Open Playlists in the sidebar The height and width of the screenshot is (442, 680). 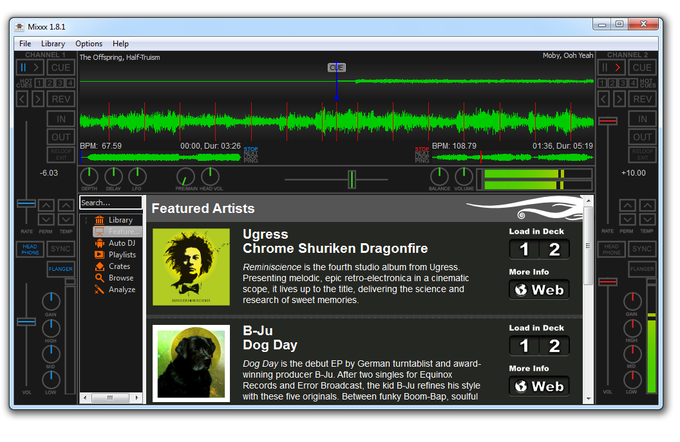coord(122,255)
